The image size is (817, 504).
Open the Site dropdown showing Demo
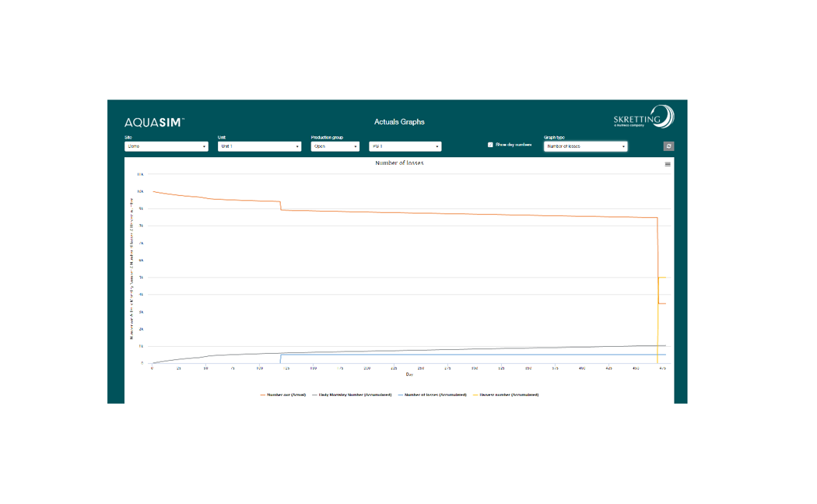[x=166, y=146]
